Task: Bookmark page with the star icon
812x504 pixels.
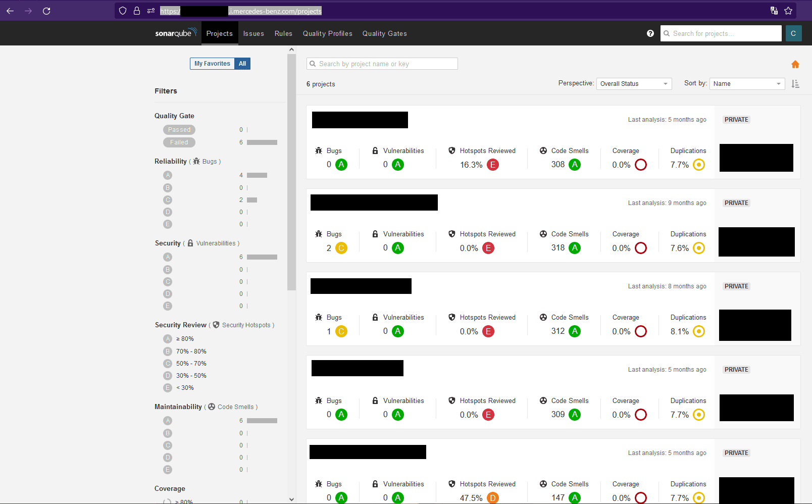Action: pos(788,11)
